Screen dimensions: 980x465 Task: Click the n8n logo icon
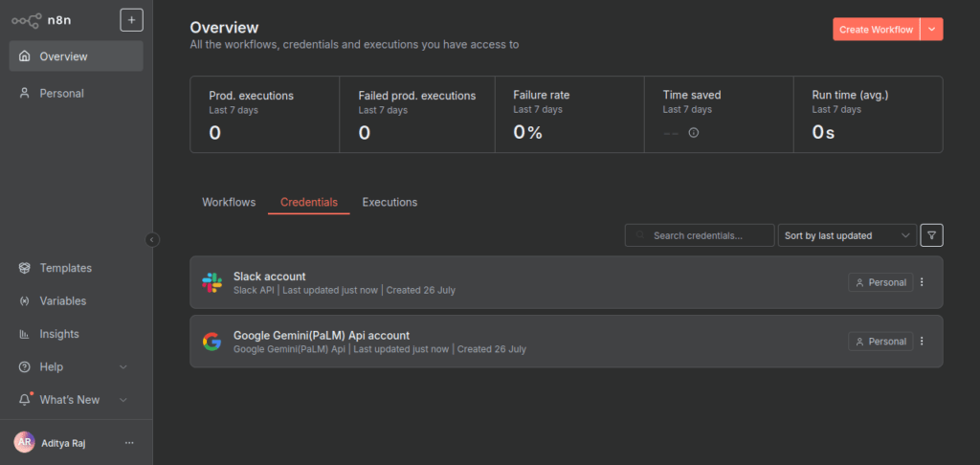(x=26, y=19)
